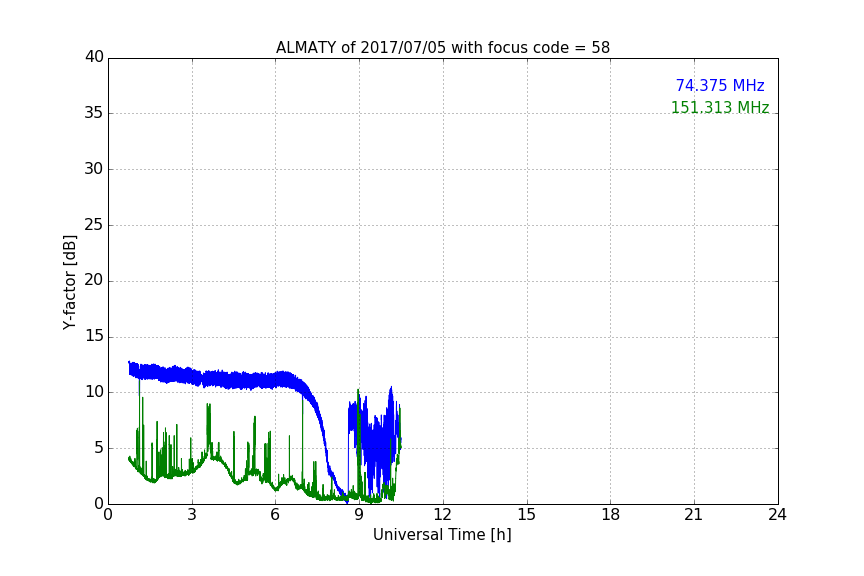Click the y-axis tick label '40'

(94, 57)
